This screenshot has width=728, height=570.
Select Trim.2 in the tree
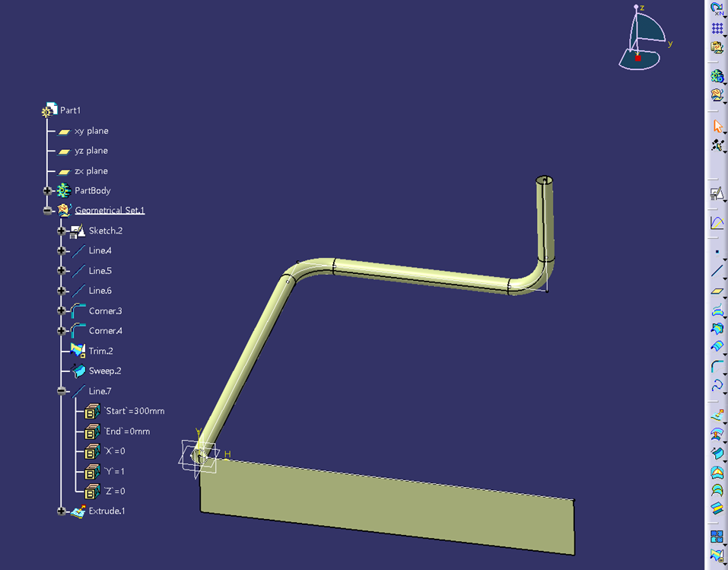coord(100,351)
